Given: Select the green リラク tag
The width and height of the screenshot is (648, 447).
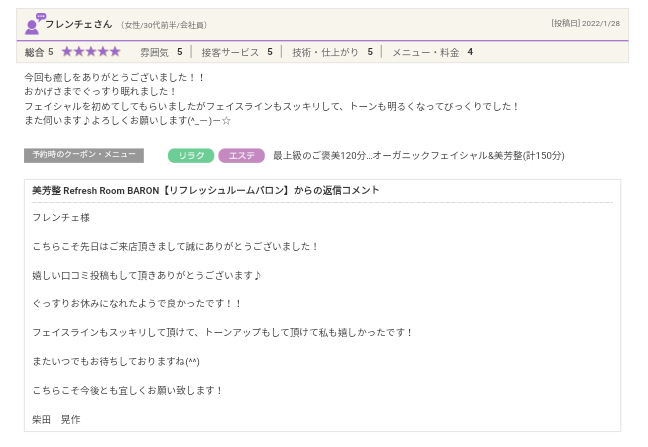Looking at the screenshot, I should pos(191,155).
